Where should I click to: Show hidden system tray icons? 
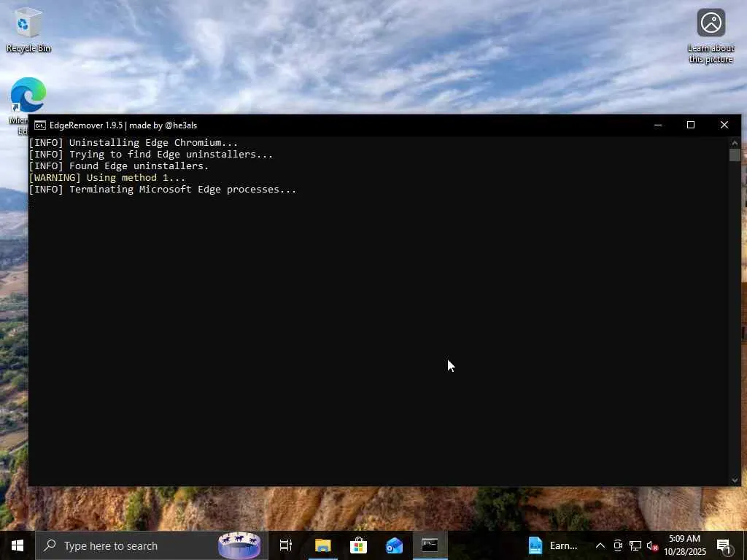[600, 545]
